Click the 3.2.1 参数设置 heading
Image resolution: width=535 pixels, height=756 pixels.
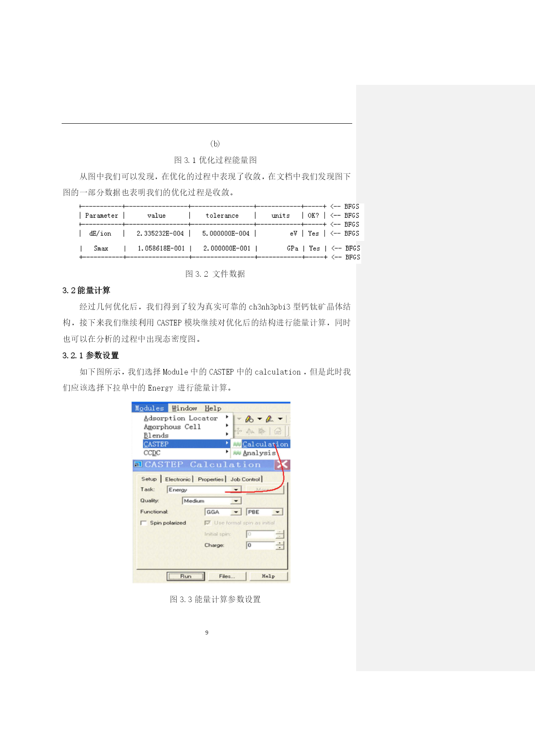(x=91, y=356)
